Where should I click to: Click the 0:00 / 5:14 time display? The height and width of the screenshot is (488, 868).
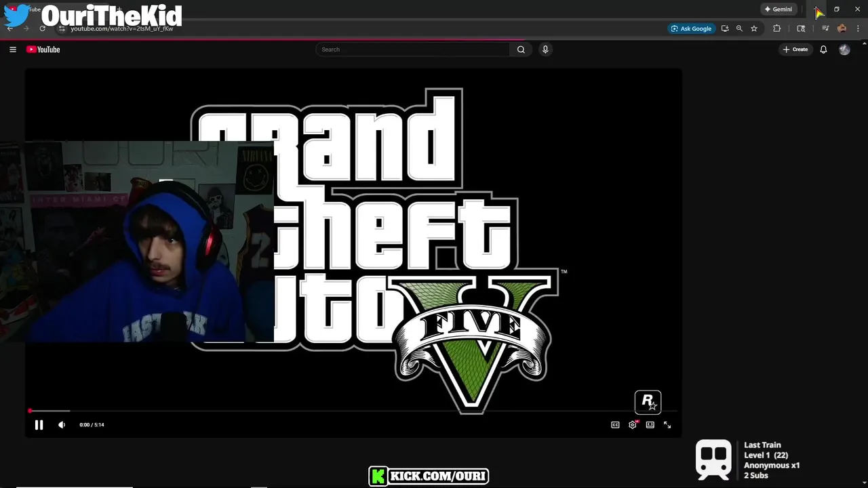pos(92,425)
